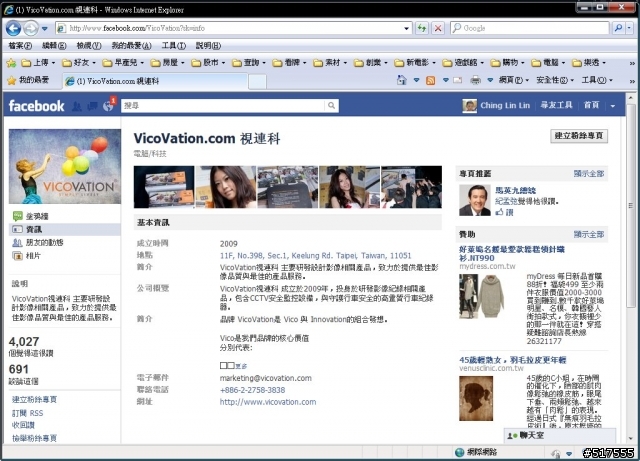The height and width of the screenshot is (461, 640).
Task: Expand the address bar history dropdown
Action: [x=407, y=28]
